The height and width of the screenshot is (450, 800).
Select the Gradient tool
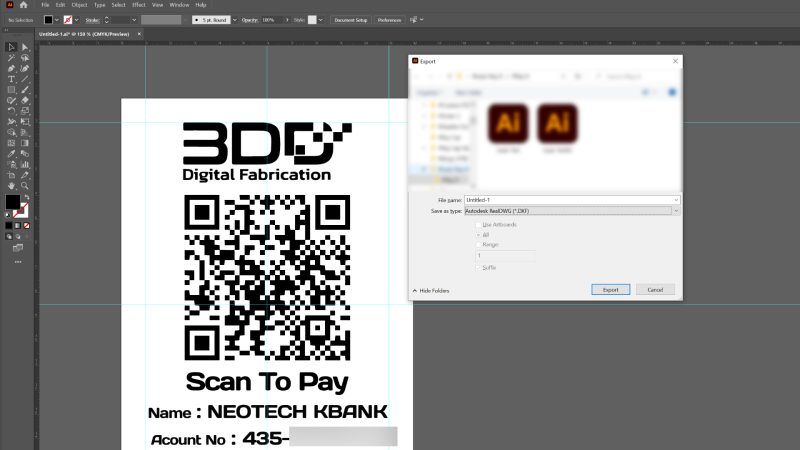click(x=25, y=143)
